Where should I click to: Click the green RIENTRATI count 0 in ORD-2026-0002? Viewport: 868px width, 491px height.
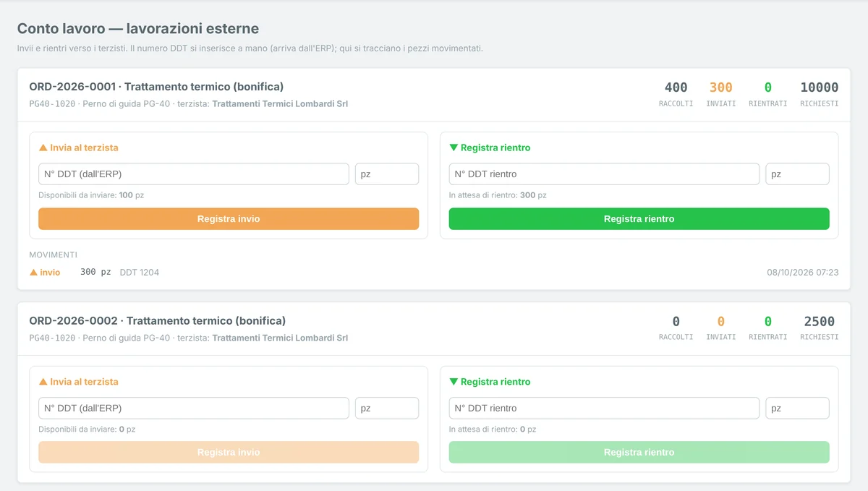[x=768, y=322]
